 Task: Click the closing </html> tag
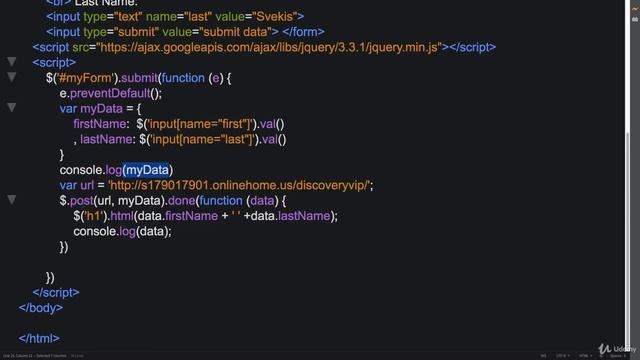coord(39,338)
